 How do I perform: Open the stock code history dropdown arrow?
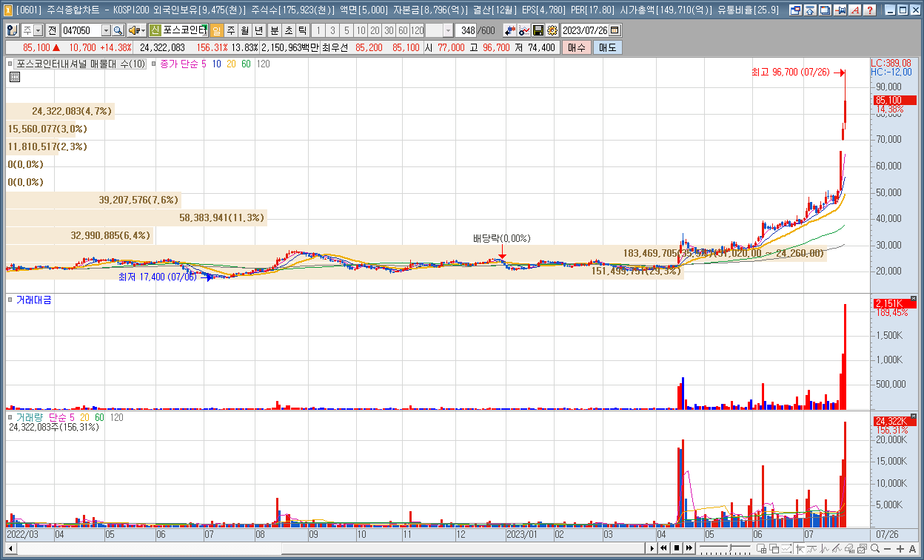click(x=106, y=30)
